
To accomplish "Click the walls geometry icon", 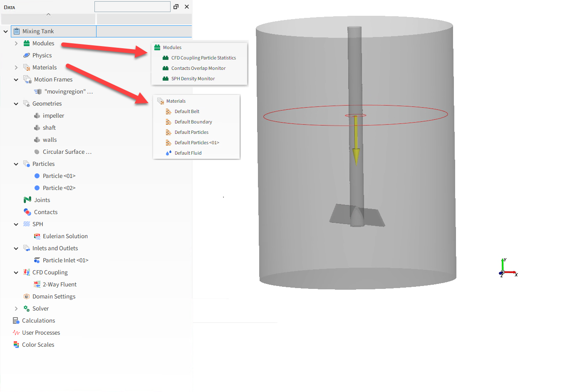I will click(37, 140).
